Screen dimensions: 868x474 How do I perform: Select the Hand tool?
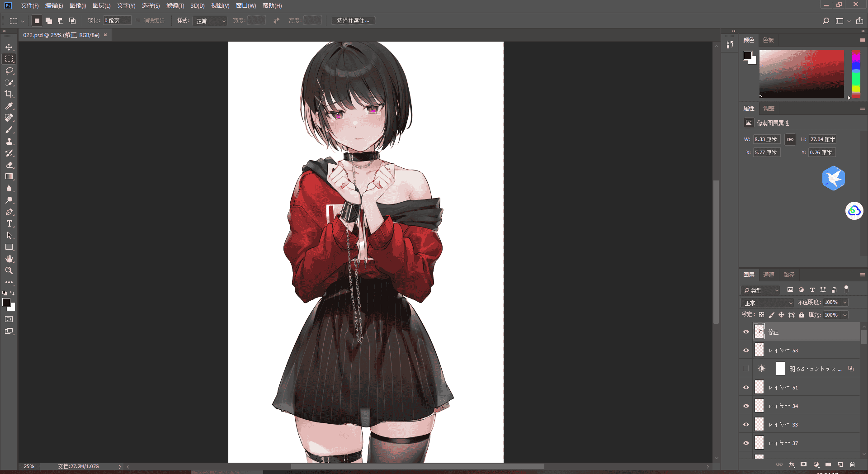9,259
